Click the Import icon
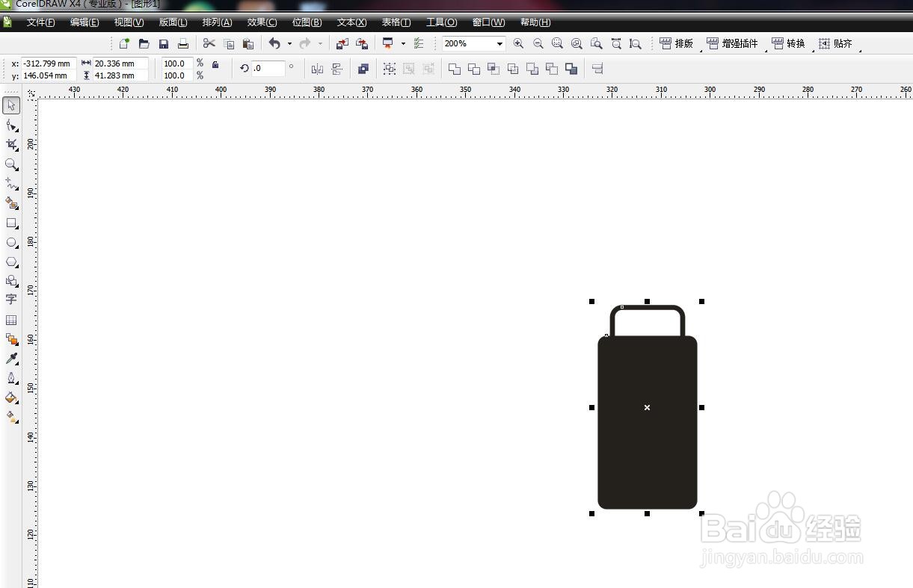The image size is (913, 588). (x=342, y=43)
